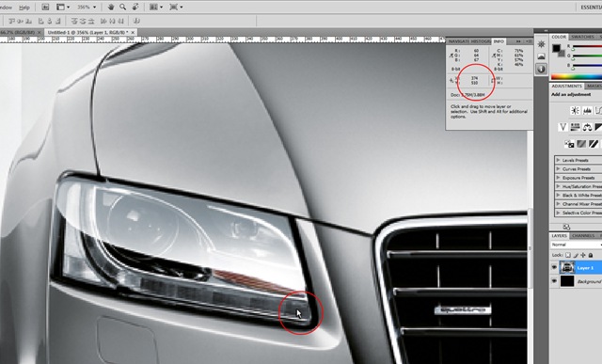Switch to the Masks tab
602x364 pixels.
(x=594, y=86)
